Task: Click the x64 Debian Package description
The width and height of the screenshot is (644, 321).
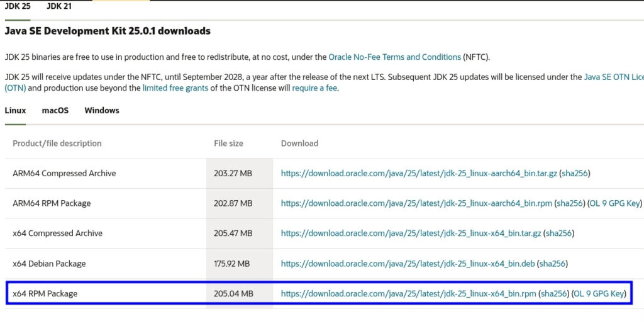Action: (49, 264)
